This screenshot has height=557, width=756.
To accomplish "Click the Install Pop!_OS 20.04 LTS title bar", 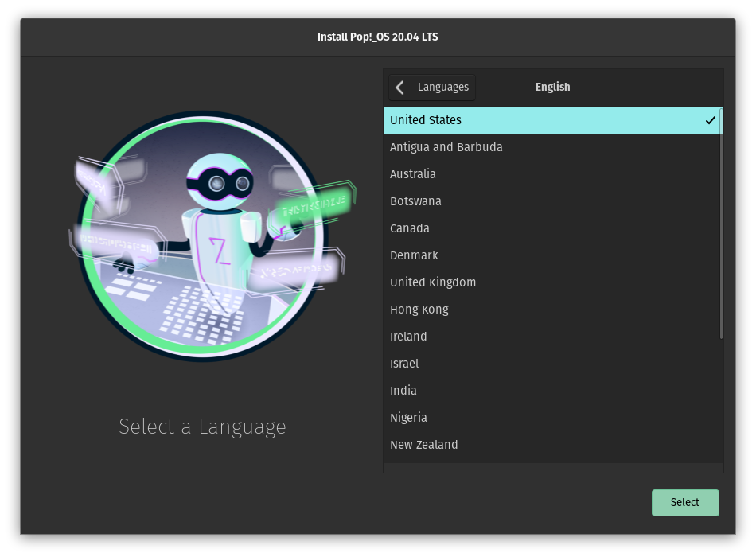I will (x=377, y=37).
